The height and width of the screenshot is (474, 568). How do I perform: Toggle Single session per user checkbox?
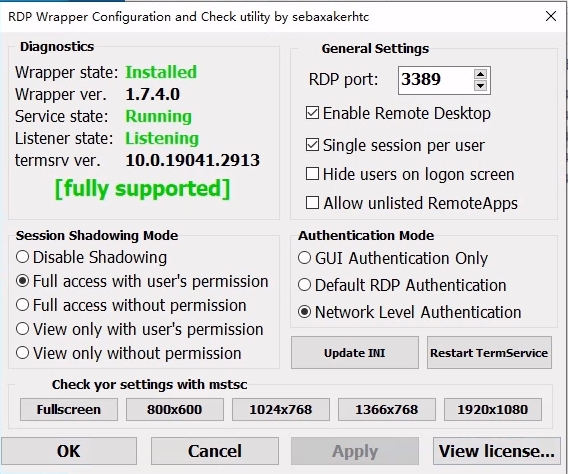(x=312, y=145)
